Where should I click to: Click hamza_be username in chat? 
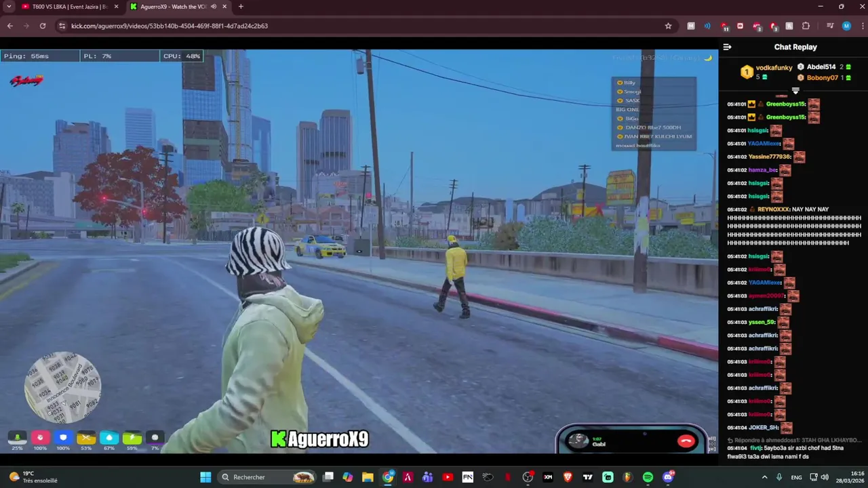pyautogui.click(x=762, y=170)
